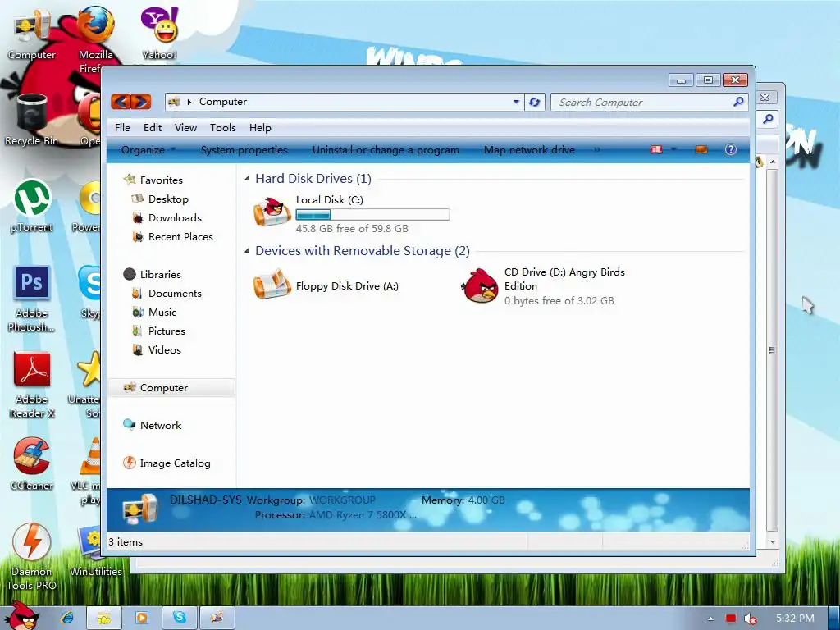Viewport: 840px width, 630px height.
Task: Open the address bar history dropdown
Action: pyautogui.click(x=516, y=101)
